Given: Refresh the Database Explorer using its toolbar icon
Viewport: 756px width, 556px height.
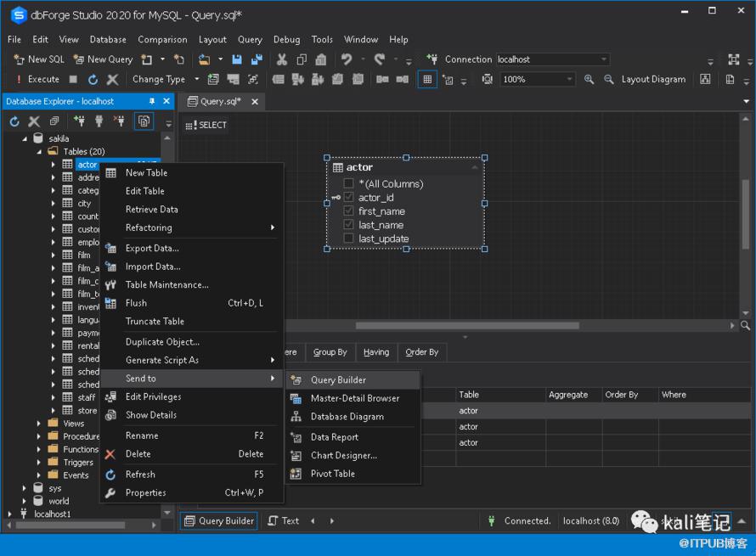Looking at the screenshot, I should pos(14,121).
